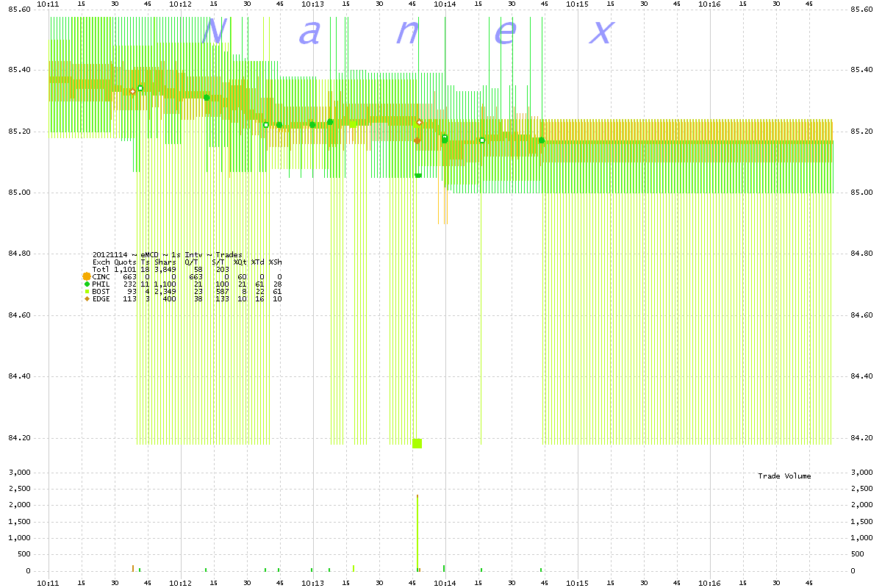Click the '10:15' label on bottom time axis
Viewport: 882px width, 588px height.
coord(577,583)
